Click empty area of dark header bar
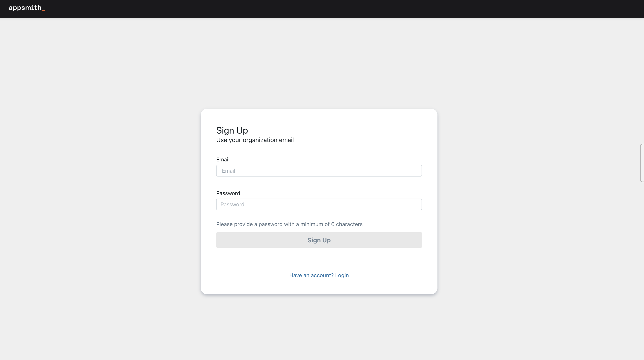The image size is (644, 360). pyautogui.click(x=325, y=9)
